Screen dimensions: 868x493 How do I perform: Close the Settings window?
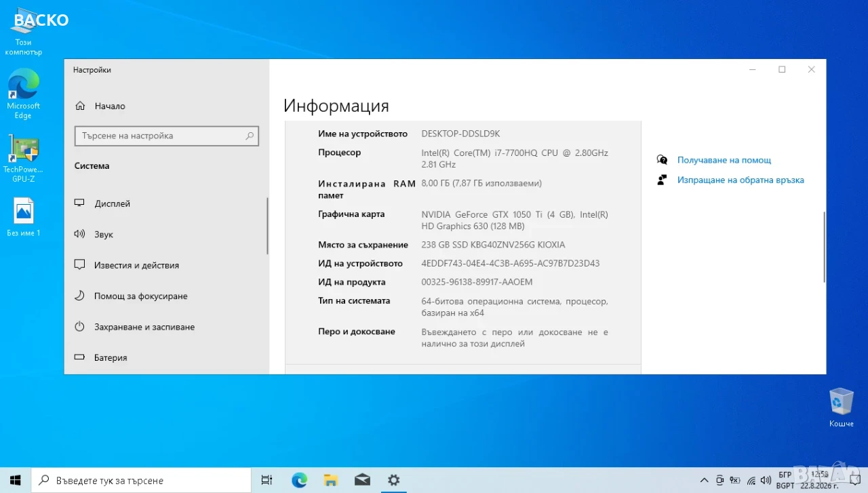[811, 69]
